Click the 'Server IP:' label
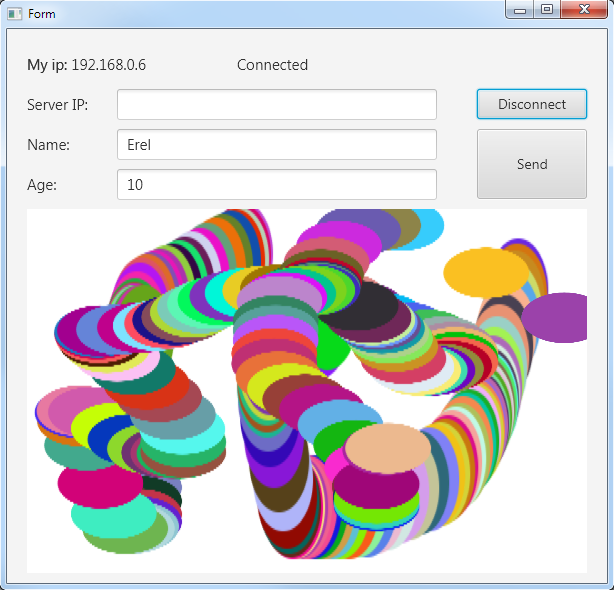The height and width of the screenshot is (590, 614). [58, 105]
